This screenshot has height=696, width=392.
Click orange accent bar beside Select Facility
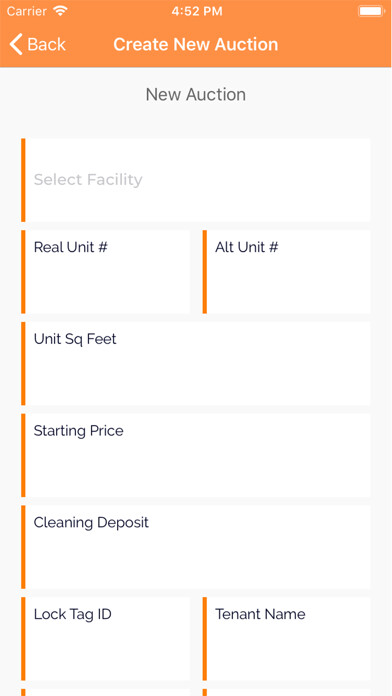tap(23, 180)
